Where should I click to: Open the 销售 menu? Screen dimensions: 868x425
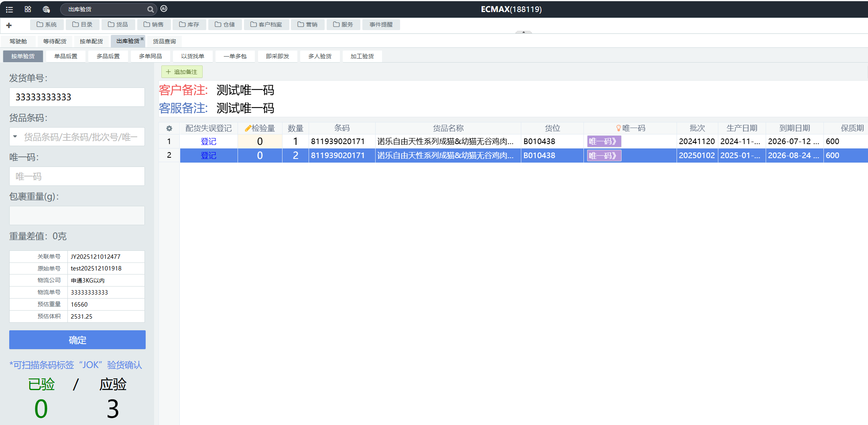pyautogui.click(x=154, y=25)
